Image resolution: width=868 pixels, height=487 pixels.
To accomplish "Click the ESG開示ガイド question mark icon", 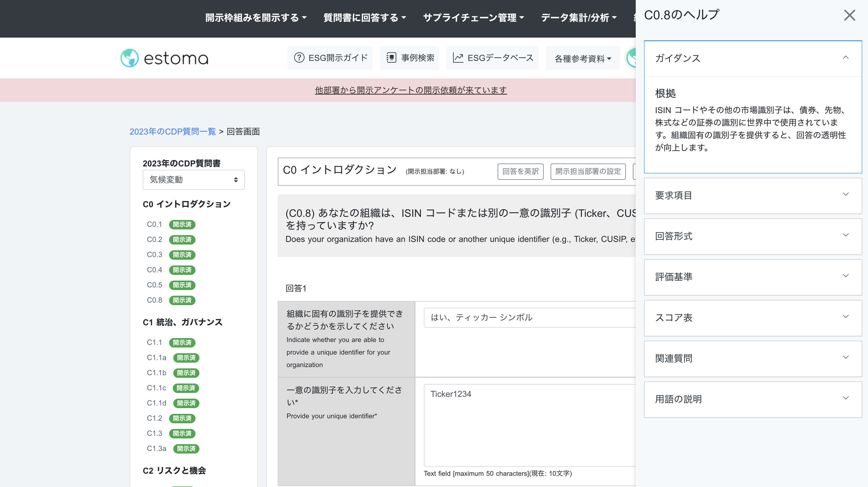I will (299, 58).
